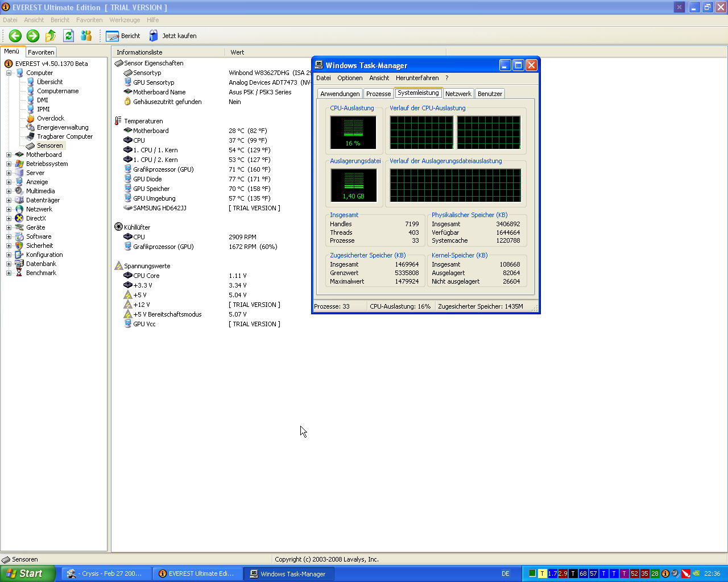
Task: Click the two-people toolbar icon
Action: pyautogui.click(x=86, y=36)
